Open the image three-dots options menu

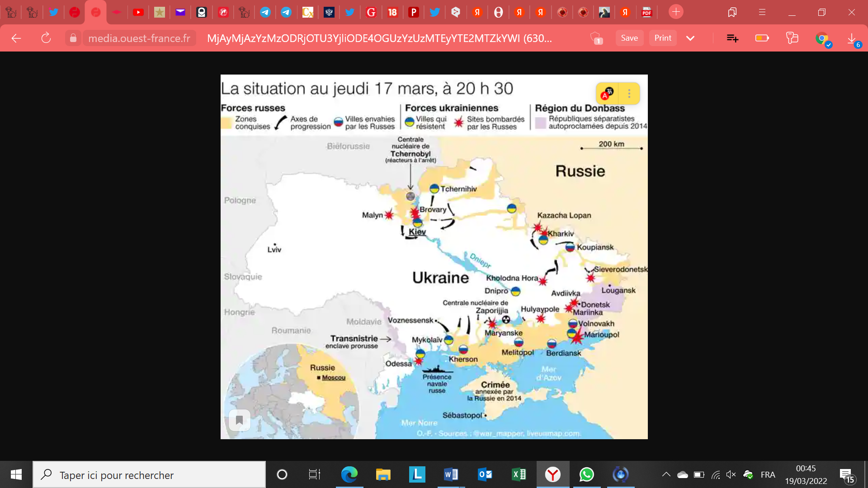[x=629, y=94]
